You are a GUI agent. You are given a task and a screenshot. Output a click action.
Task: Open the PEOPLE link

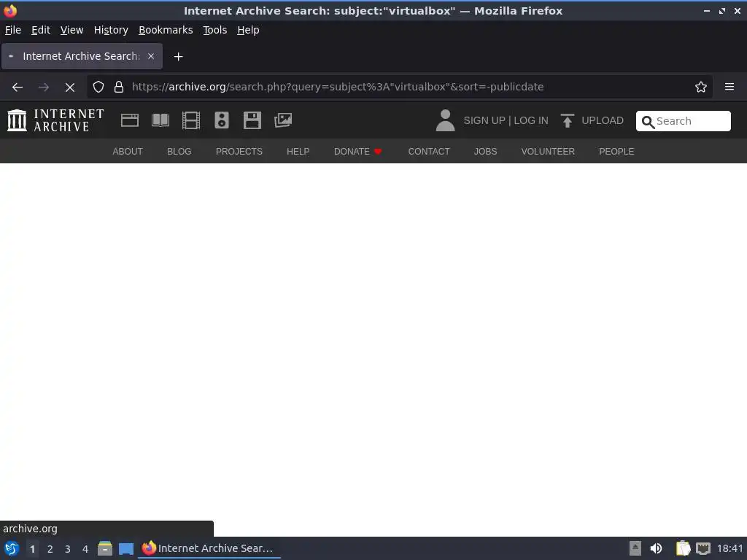click(616, 152)
